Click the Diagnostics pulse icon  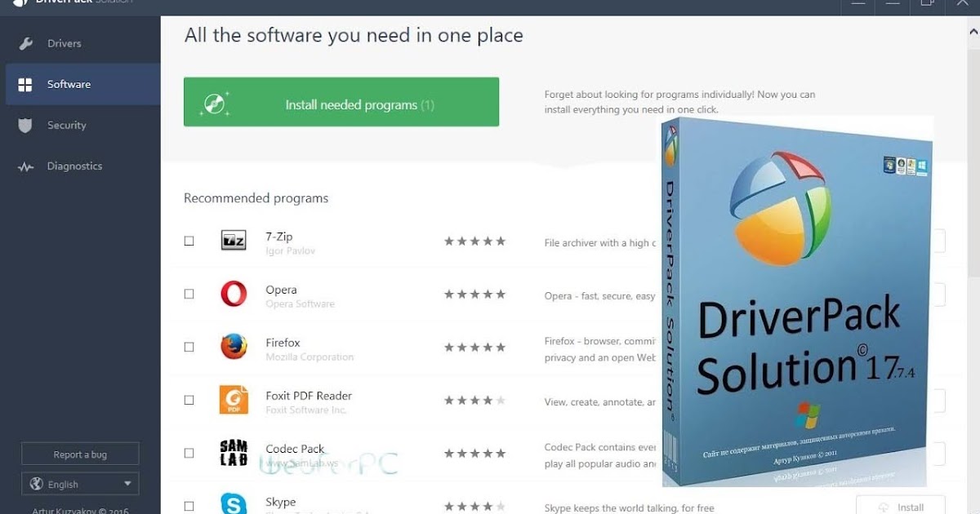(x=25, y=166)
